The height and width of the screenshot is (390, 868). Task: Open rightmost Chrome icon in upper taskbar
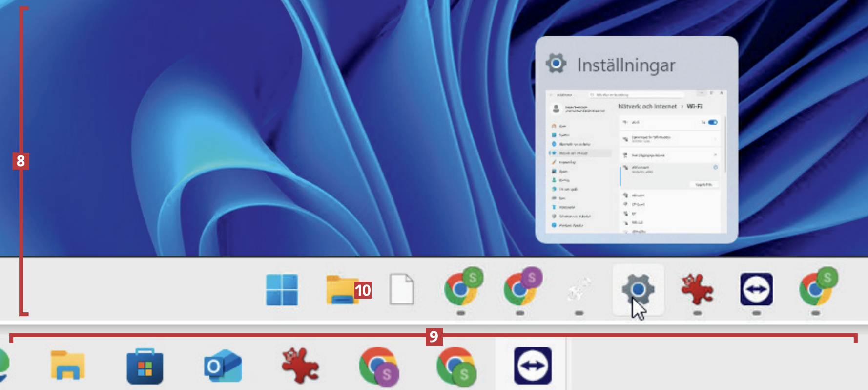[815, 289]
